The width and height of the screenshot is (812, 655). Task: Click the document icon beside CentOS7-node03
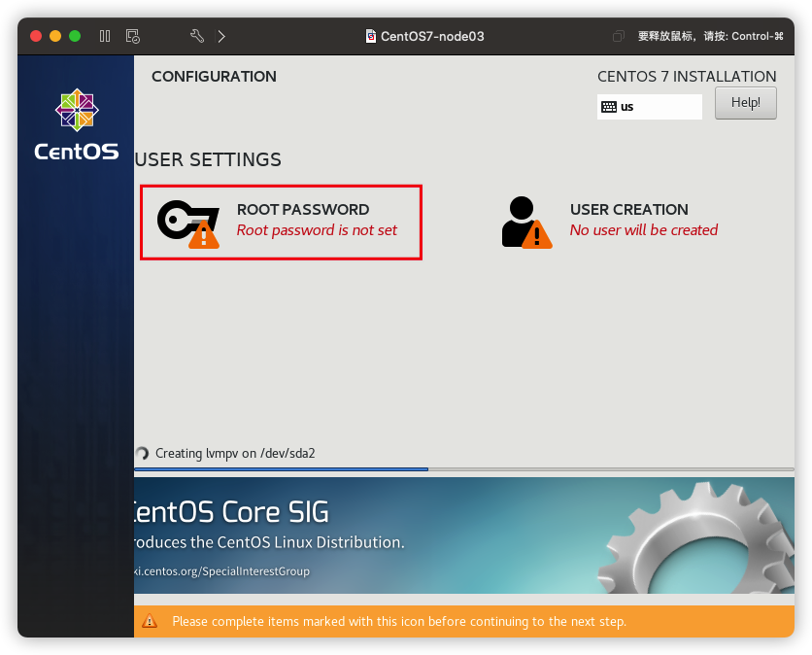pos(371,36)
